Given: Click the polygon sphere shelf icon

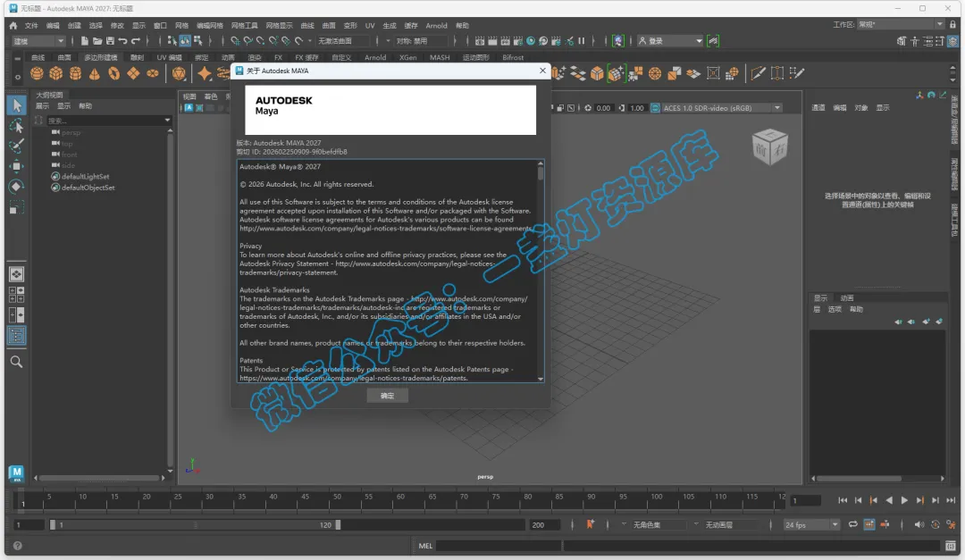Looking at the screenshot, I should [x=37, y=74].
